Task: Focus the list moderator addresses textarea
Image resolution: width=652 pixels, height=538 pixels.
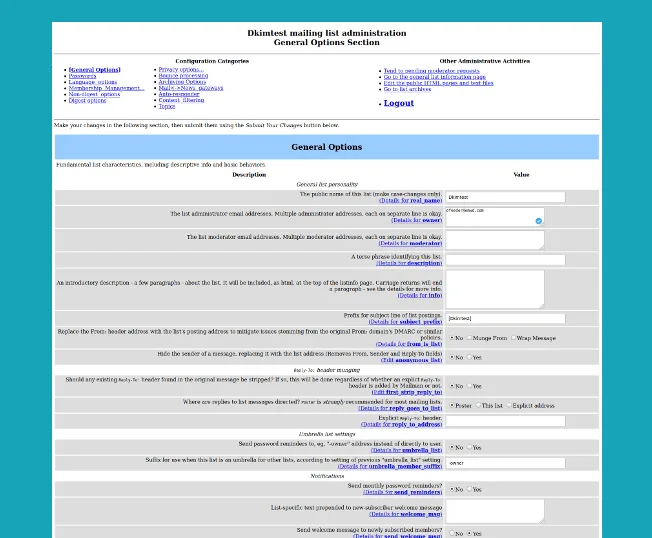Action: click(495, 240)
